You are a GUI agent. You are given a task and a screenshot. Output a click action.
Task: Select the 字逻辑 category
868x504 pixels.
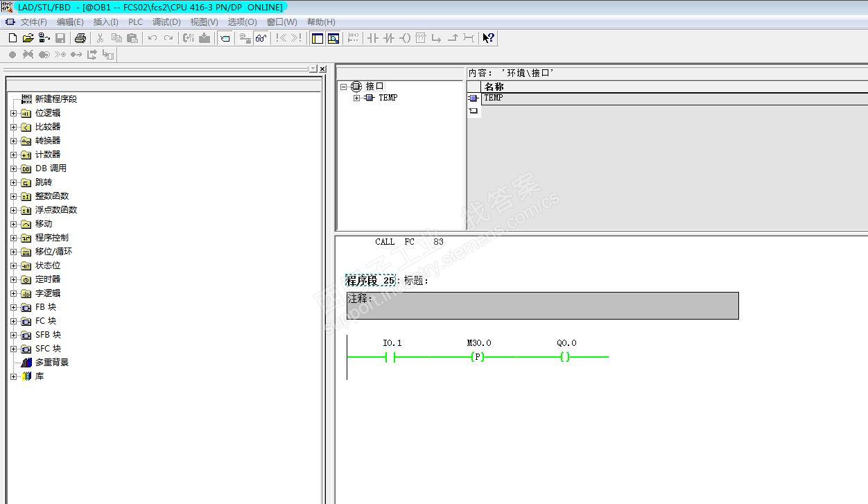(x=47, y=293)
